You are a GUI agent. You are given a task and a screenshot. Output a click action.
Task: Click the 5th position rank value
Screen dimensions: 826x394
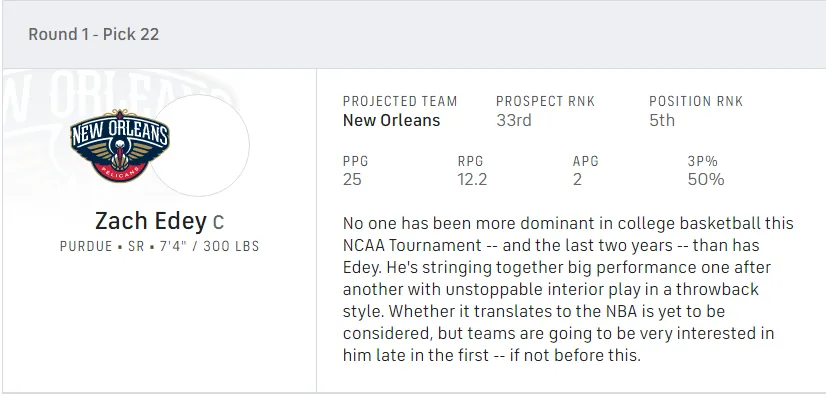[x=662, y=120]
